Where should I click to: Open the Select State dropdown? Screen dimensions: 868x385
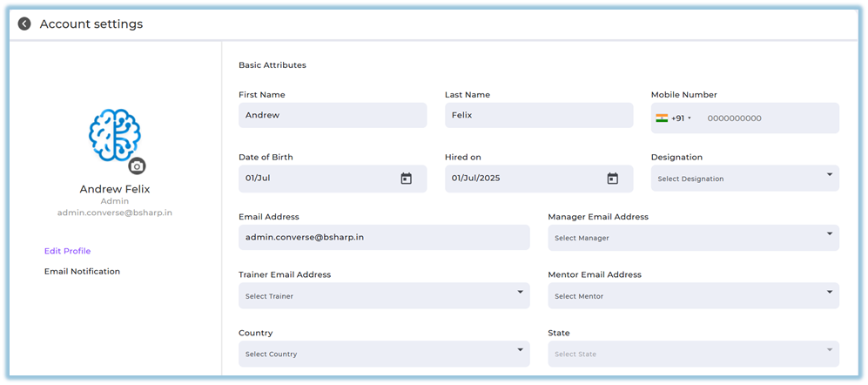pyautogui.click(x=693, y=354)
